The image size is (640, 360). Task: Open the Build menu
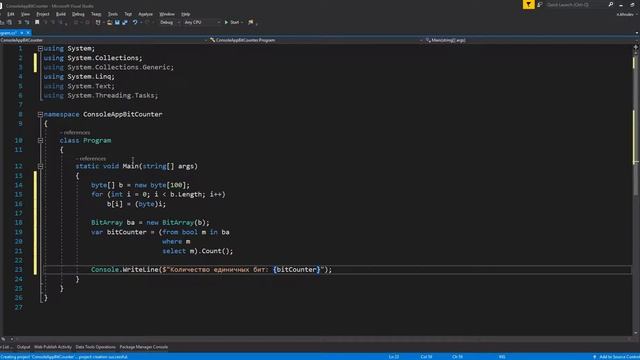(61, 14)
